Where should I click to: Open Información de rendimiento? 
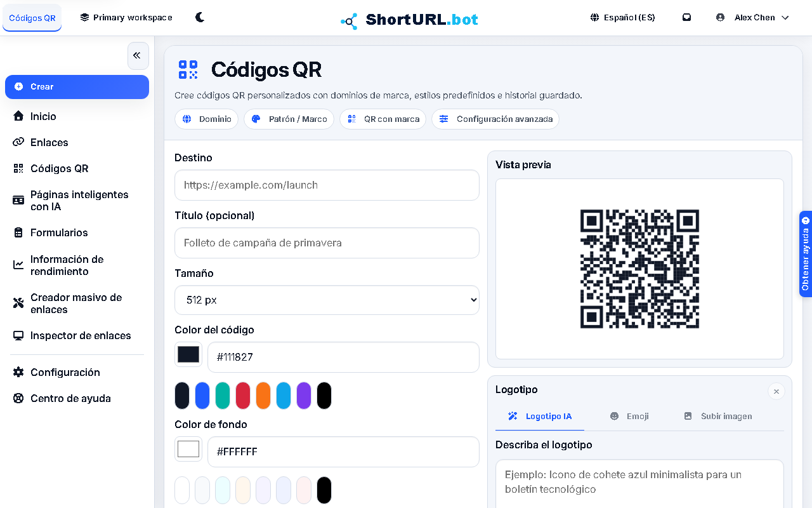coord(77,265)
